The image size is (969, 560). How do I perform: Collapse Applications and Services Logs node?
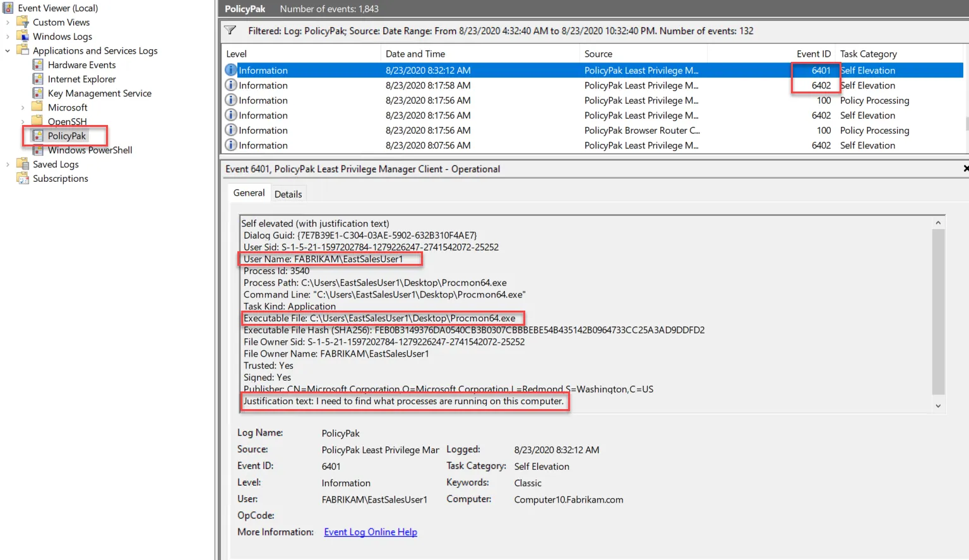(8, 51)
